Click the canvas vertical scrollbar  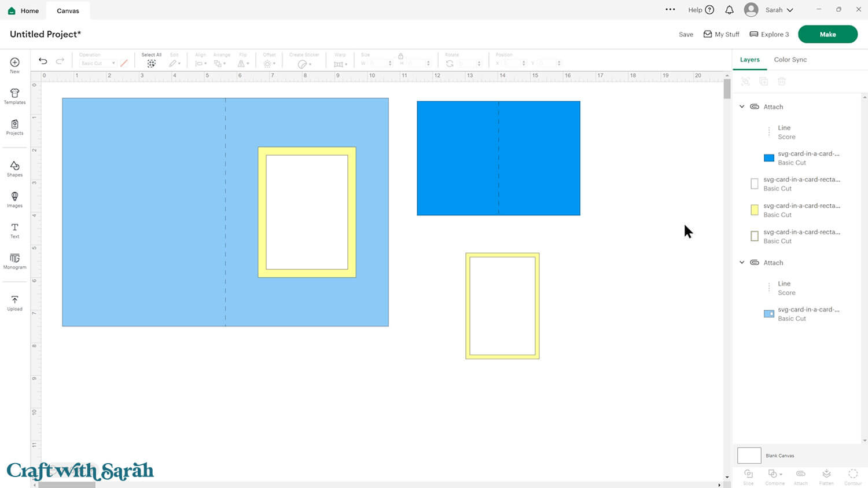(727, 89)
